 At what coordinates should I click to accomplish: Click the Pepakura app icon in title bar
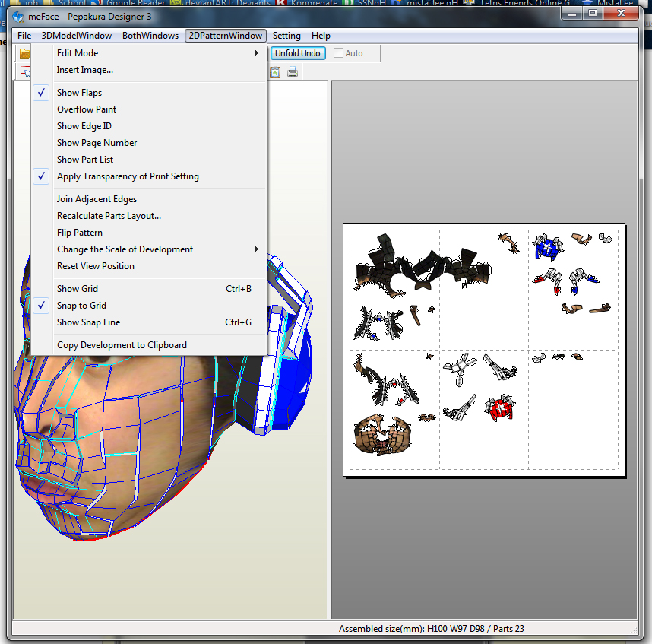click(18, 17)
